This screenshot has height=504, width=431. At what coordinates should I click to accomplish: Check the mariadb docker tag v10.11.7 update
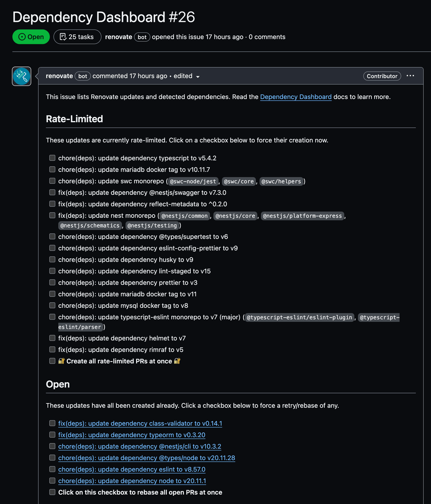click(52, 169)
